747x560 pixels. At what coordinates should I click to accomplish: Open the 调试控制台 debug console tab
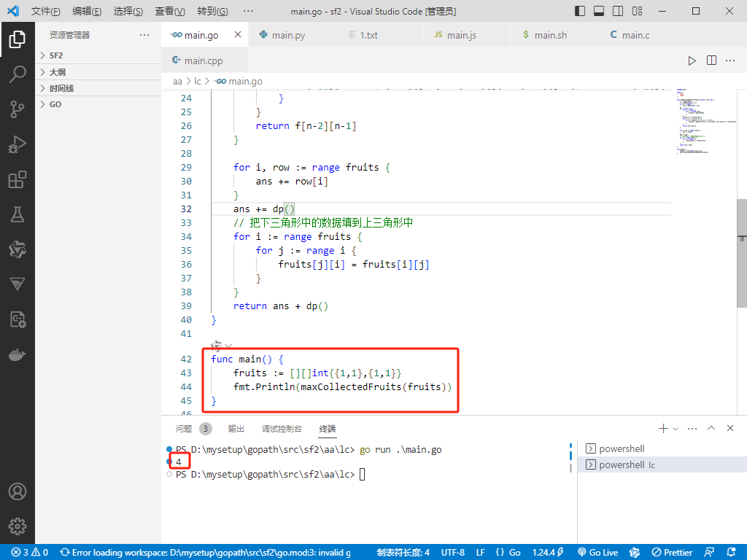(282, 429)
